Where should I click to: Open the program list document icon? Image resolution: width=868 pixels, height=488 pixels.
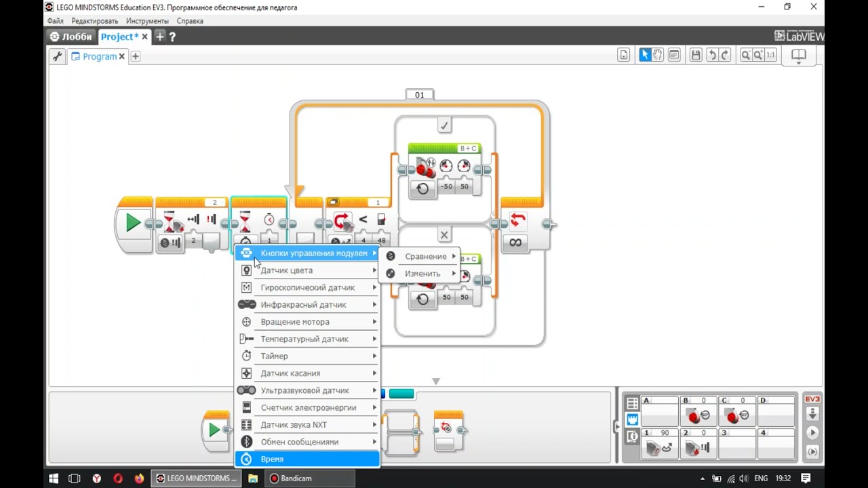click(x=623, y=56)
